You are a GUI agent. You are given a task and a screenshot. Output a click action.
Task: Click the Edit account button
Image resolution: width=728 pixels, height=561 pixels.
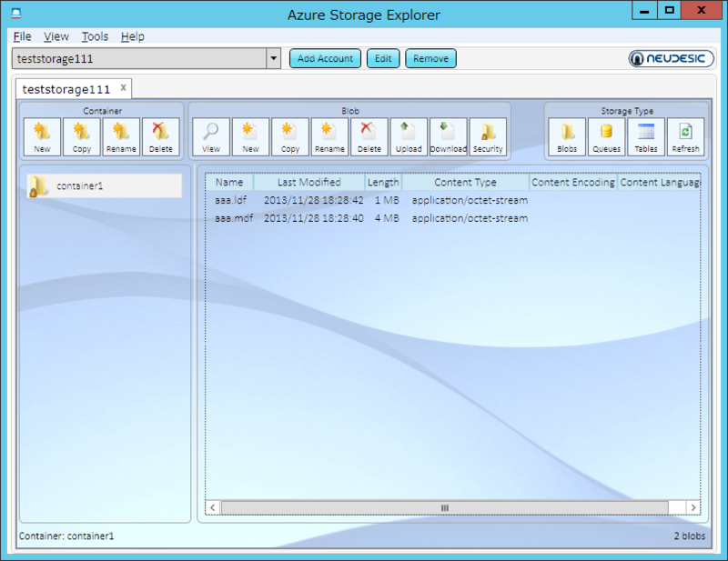tap(383, 58)
